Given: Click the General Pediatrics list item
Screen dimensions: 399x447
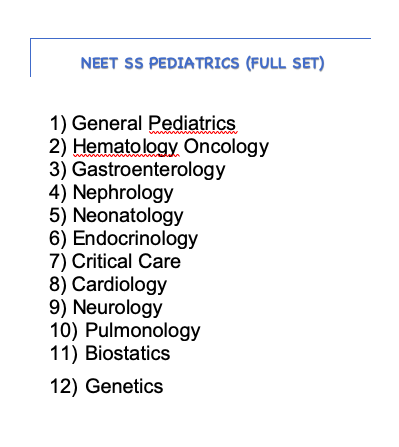Looking at the screenshot, I should (143, 123).
